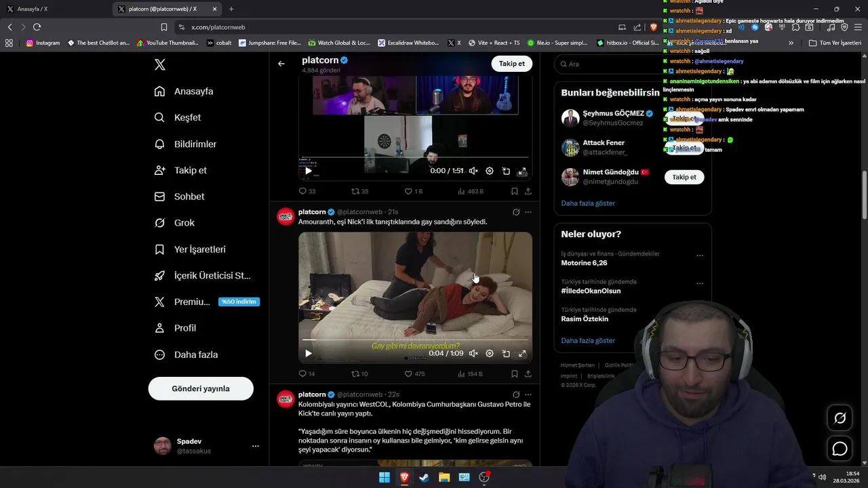Image resolution: width=868 pixels, height=488 pixels.
Task: Click the Takip et sidebar item
Action: click(x=180, y=170)
